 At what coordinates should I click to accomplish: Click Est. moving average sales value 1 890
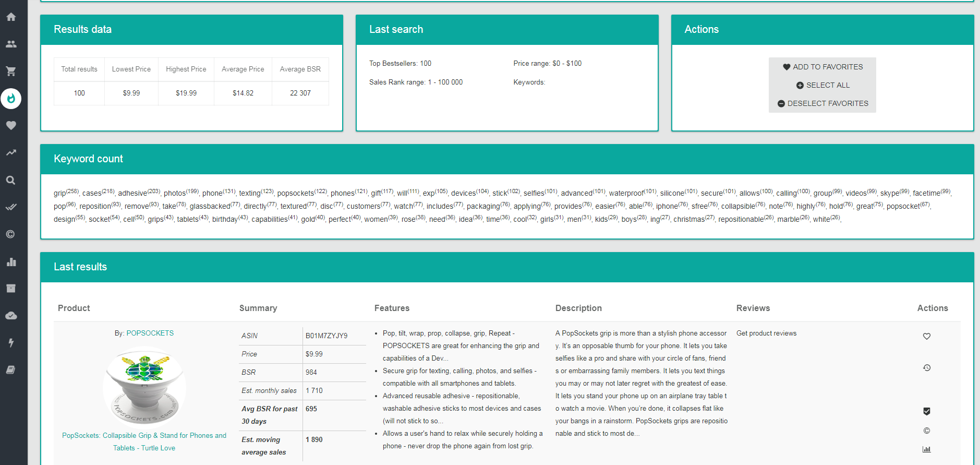pyautogui.click(x=314, y=439)
